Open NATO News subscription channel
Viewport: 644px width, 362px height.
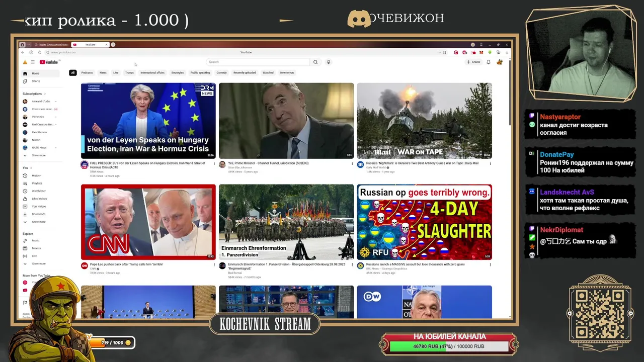[40, 148]
